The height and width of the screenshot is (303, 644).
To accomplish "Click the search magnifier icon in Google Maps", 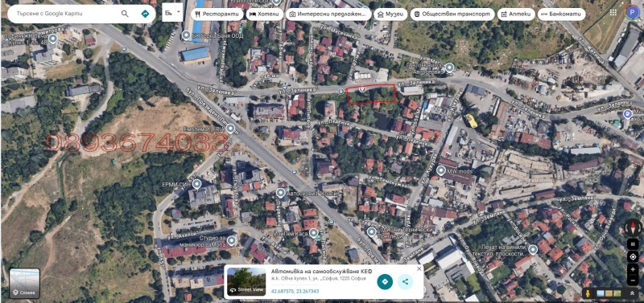I will click(x=125, y=14).
